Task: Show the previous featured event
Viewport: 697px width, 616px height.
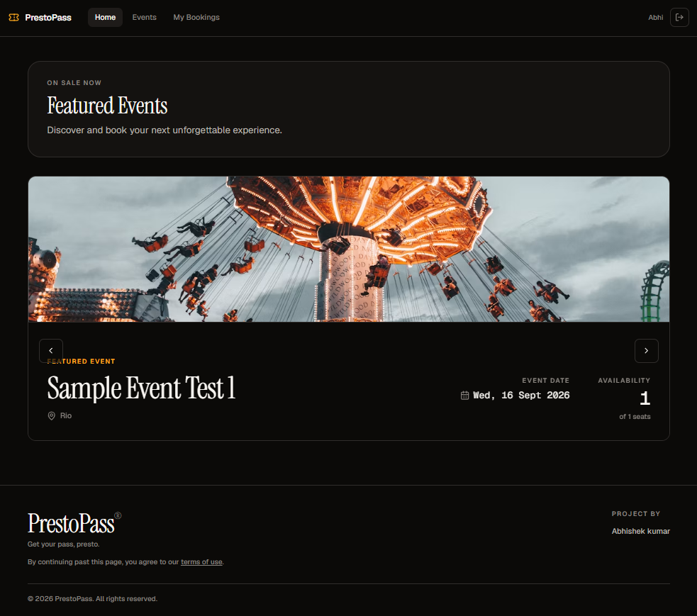Action: pyautogui.click(x=51, y=351)
